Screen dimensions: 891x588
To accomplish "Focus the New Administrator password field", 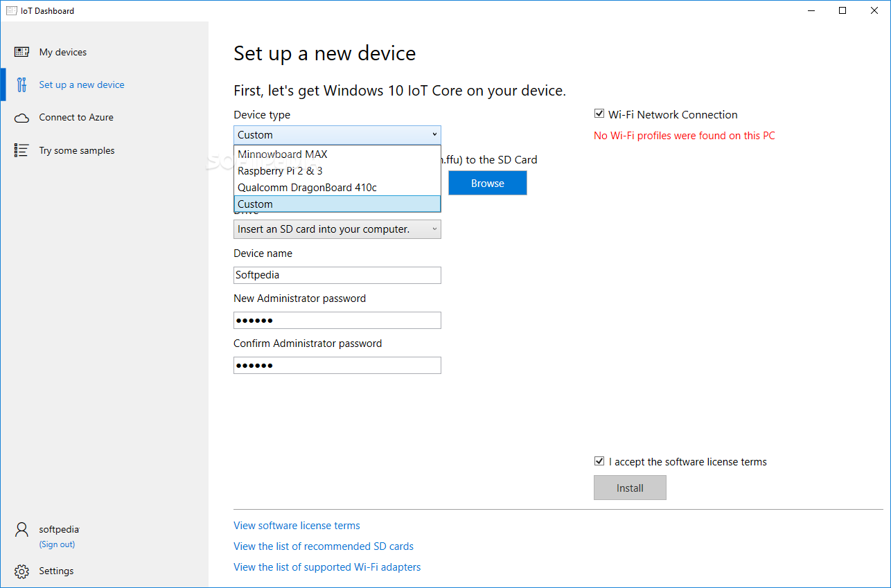I will click(337, 320).
